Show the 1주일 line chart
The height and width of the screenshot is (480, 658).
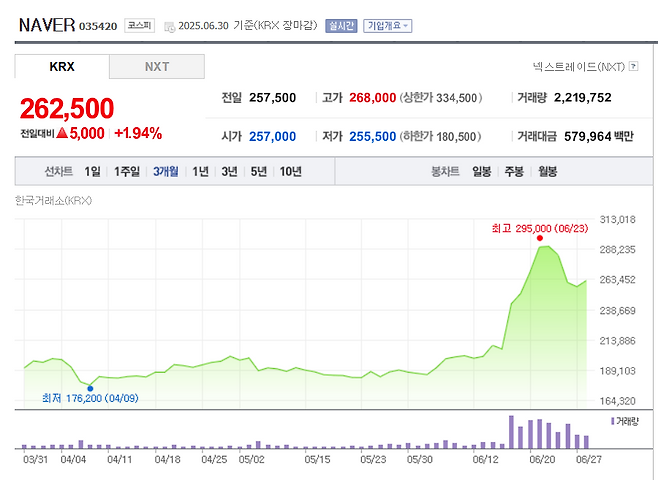[x=127, y=171]
